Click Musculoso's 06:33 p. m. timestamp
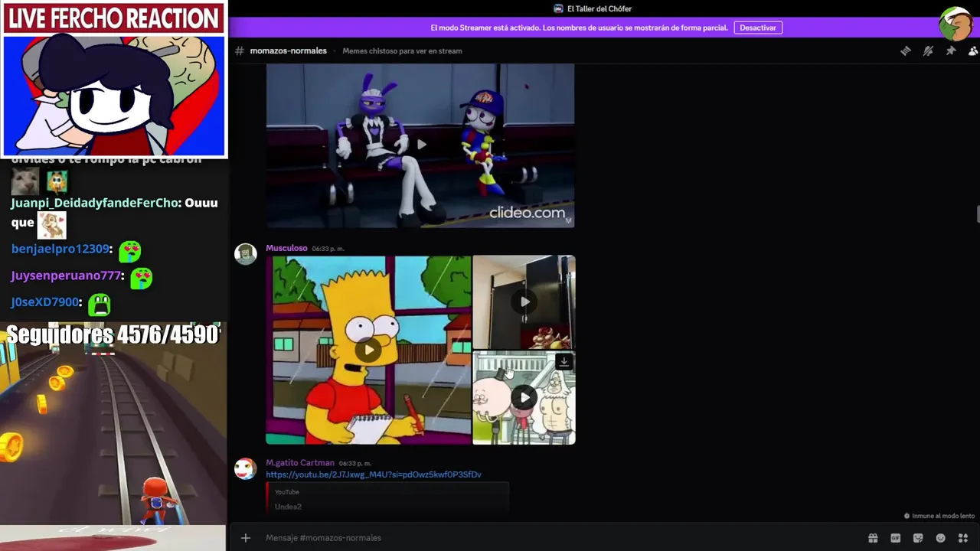The image size is (980, 551). coord(328,249)
